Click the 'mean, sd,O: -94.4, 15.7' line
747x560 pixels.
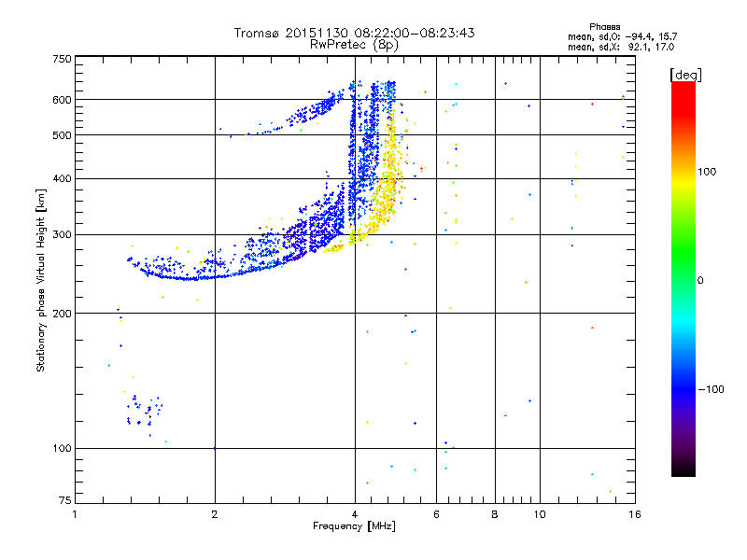click(x=622, y=36)
